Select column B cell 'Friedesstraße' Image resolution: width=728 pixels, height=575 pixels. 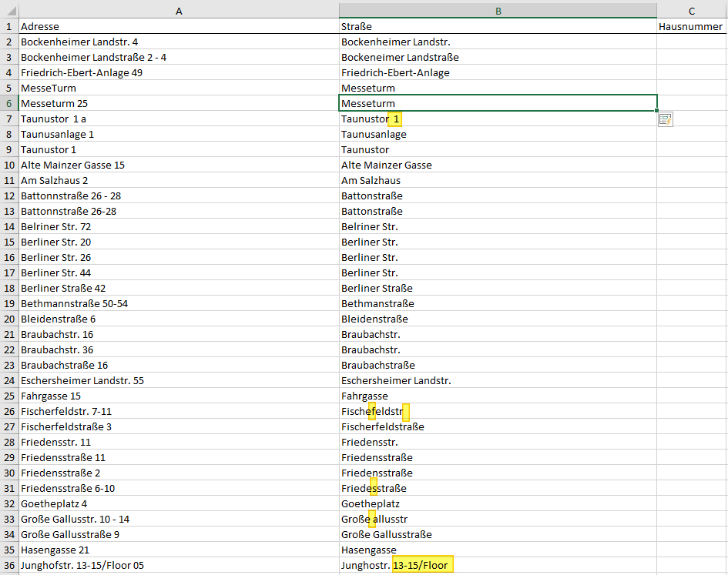coord(498,488)
